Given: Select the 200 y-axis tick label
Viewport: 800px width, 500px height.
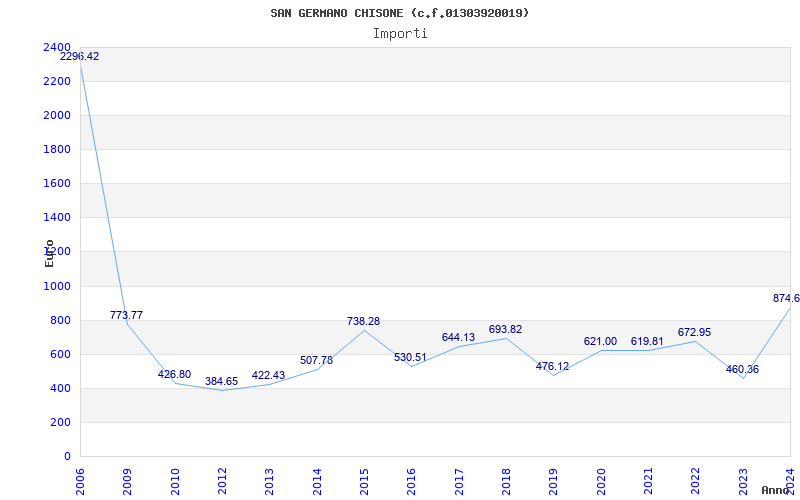Looking at the screenshot, I should tap(60, 422).
